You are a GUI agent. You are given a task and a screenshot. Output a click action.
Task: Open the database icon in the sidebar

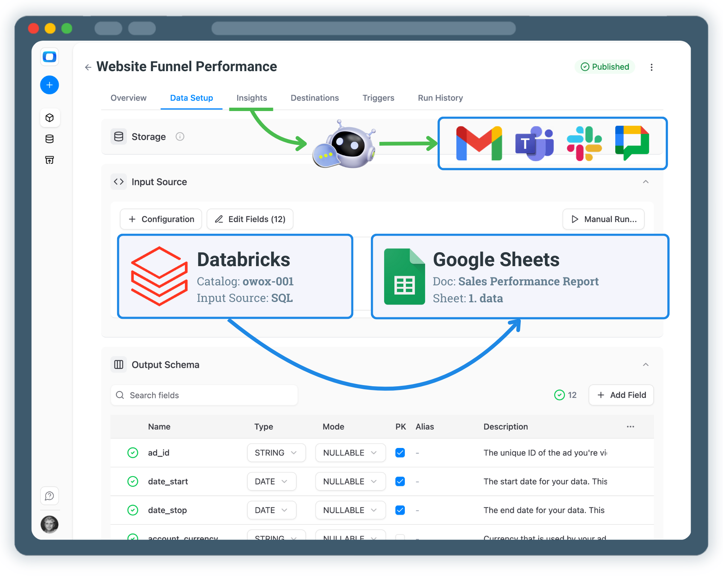49,139
